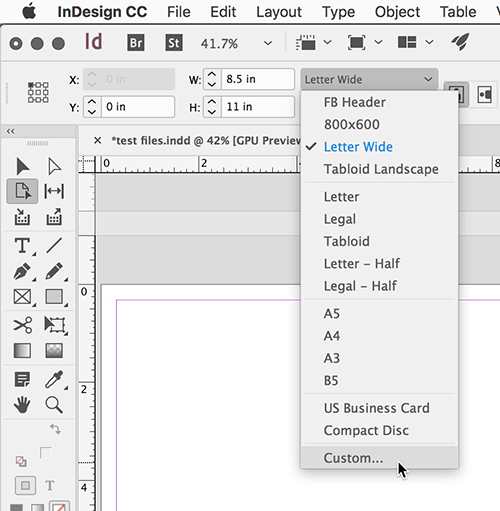Click the W width field 8.5 in

click(x=258, y=79)
